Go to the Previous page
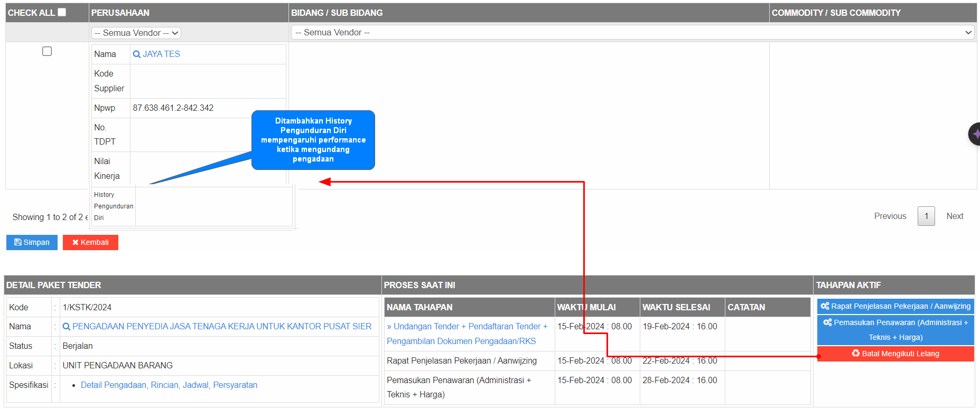 tap(890, 216)
